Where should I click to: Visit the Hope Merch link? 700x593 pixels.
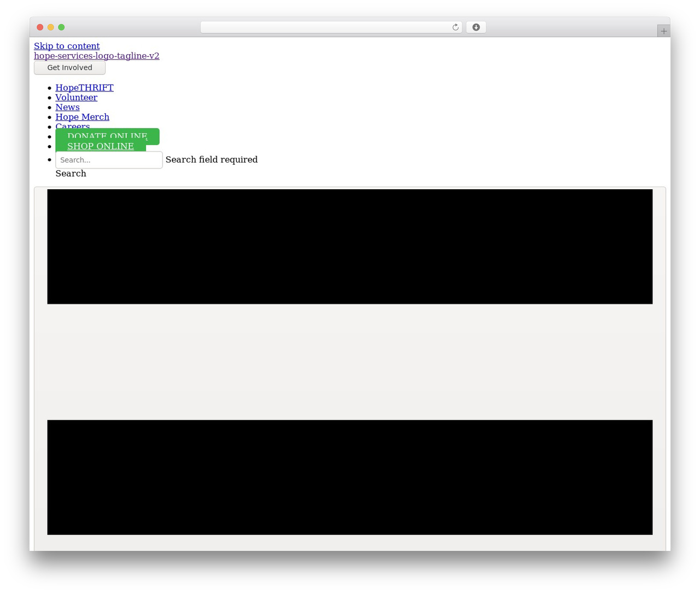pyautogui.click(x=82, y=117)
